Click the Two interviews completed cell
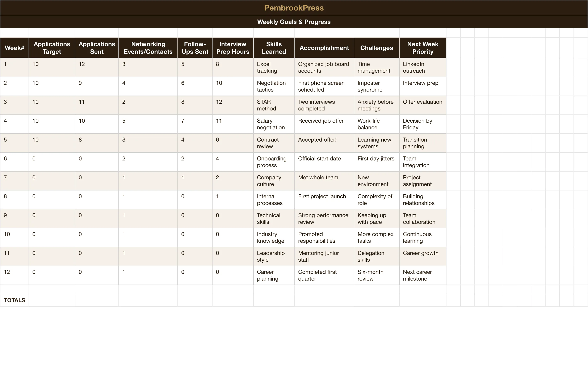 tap(324, 105)
